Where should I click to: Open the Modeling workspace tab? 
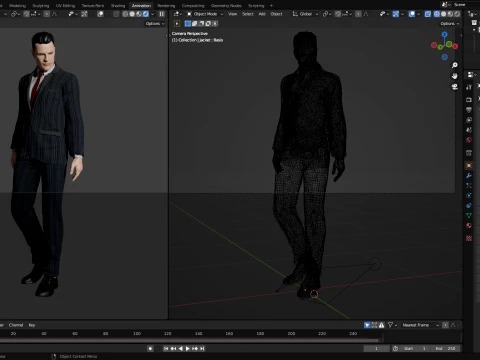tap(17, 6)
